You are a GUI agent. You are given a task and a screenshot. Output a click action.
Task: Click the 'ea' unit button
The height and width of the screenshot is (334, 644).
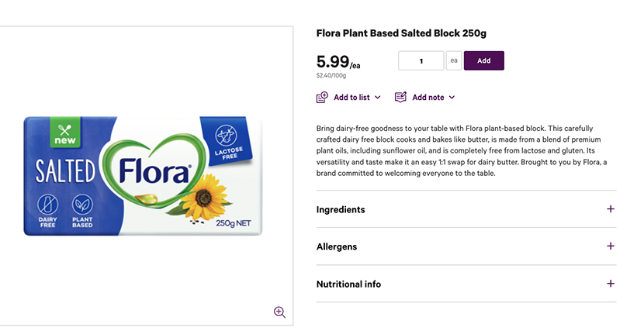454,60
